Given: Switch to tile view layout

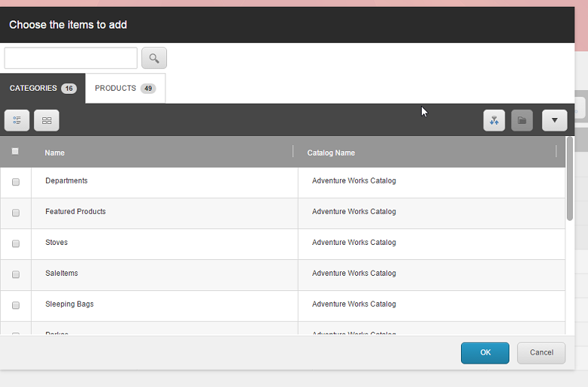Looking at the screenshot, I should [x=46, y=120].
